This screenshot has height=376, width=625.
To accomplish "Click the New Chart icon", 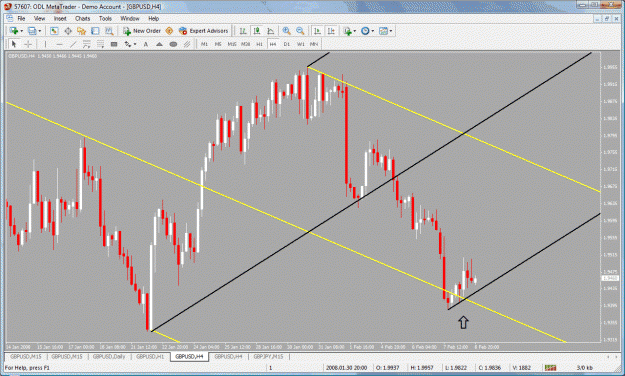I will click(x=14, y=31).
